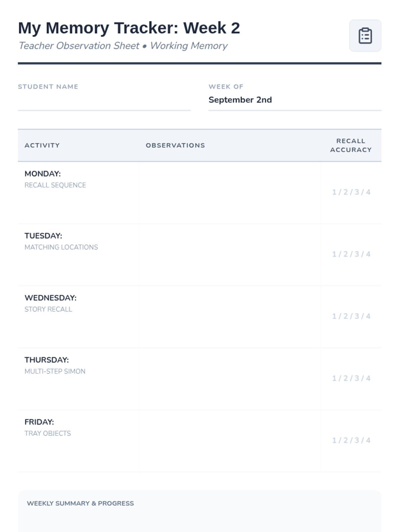The image size is (399, 532).
Task: Click Monday's observations cell
Action: [x=230, y=193]
